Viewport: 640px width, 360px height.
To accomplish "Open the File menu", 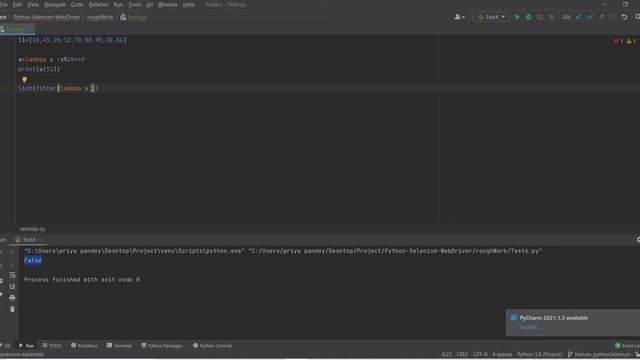I will coord(3,4).
